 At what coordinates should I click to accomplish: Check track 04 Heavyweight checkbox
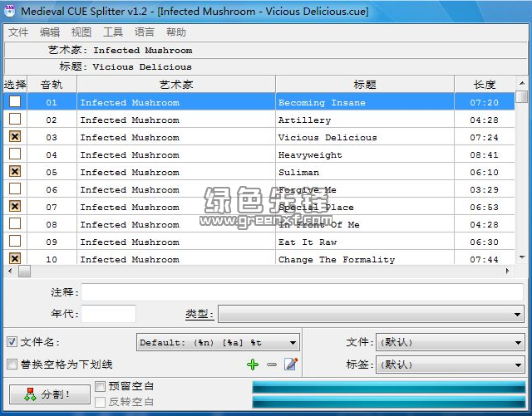15,154
